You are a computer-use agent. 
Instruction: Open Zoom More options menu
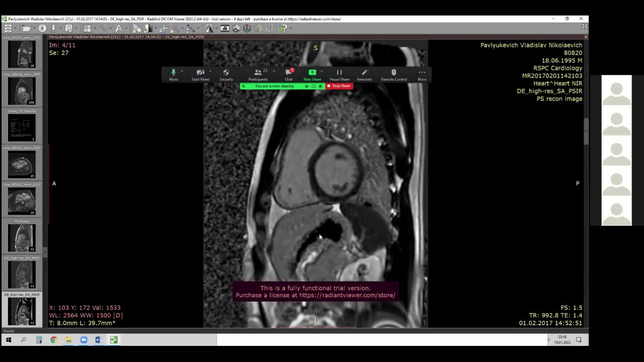click(422, 75)
